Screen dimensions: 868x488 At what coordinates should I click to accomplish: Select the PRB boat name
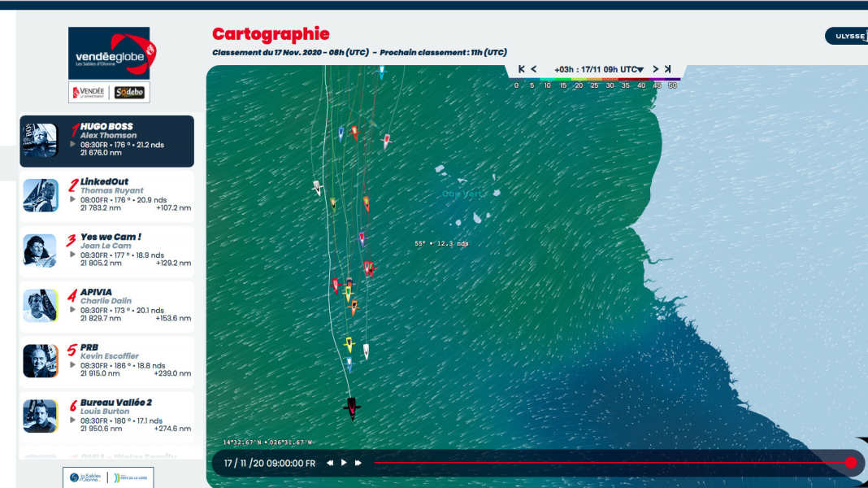coord(89,347)
